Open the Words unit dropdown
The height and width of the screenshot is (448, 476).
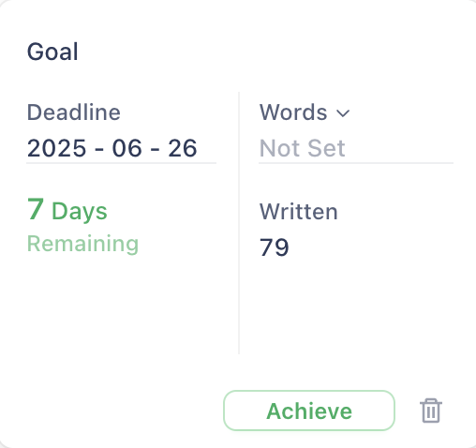click(305, 112)
